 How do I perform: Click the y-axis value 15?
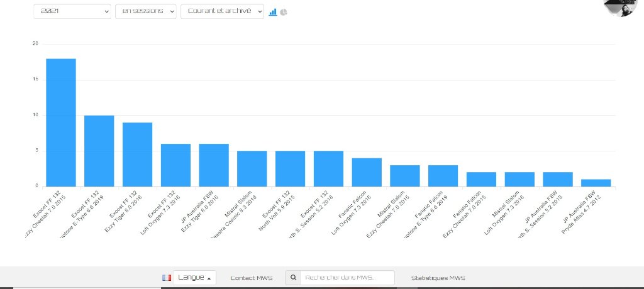(x=35, y=80)
